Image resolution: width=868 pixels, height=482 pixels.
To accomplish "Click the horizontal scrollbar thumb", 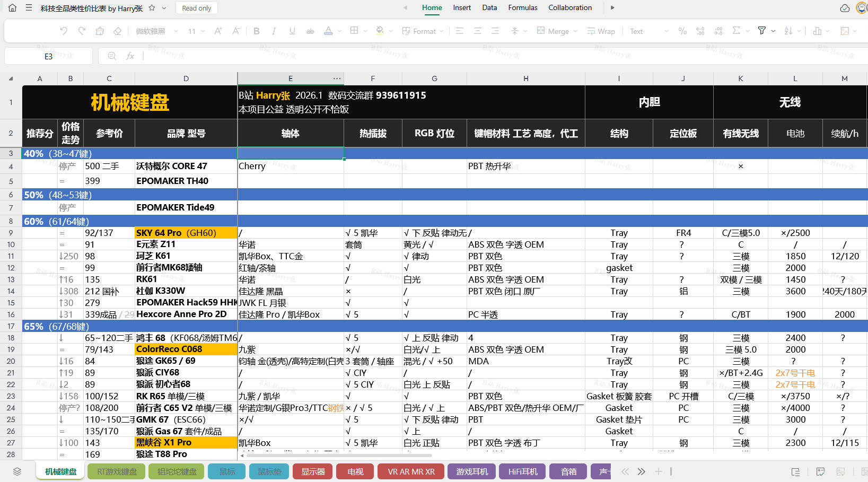I will point(339,455).
